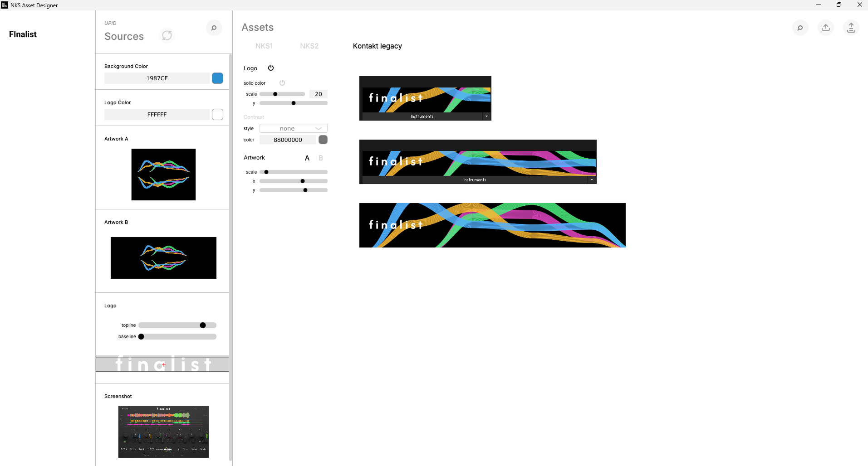Click the Sources search magnifier icon
Viewport: 868px width, 466px height.
tap(214, 28)
